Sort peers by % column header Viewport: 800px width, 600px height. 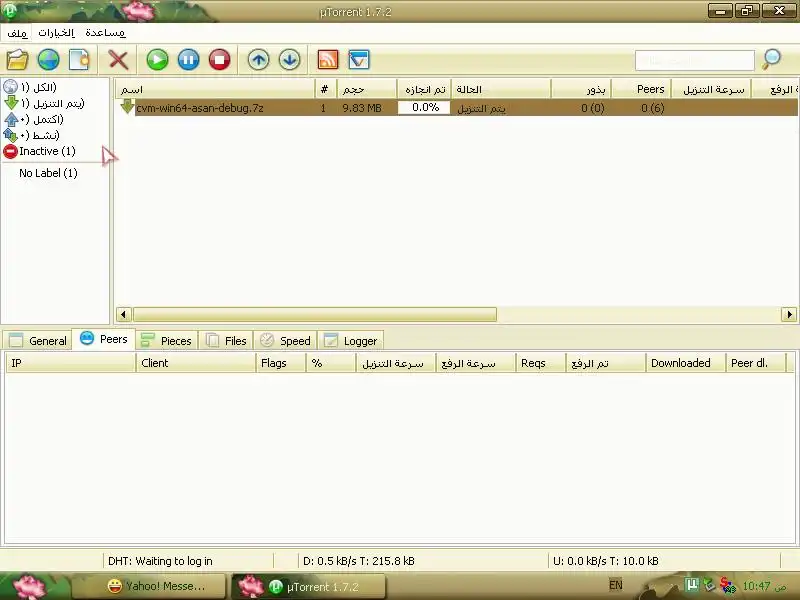(x=331, y=363)
